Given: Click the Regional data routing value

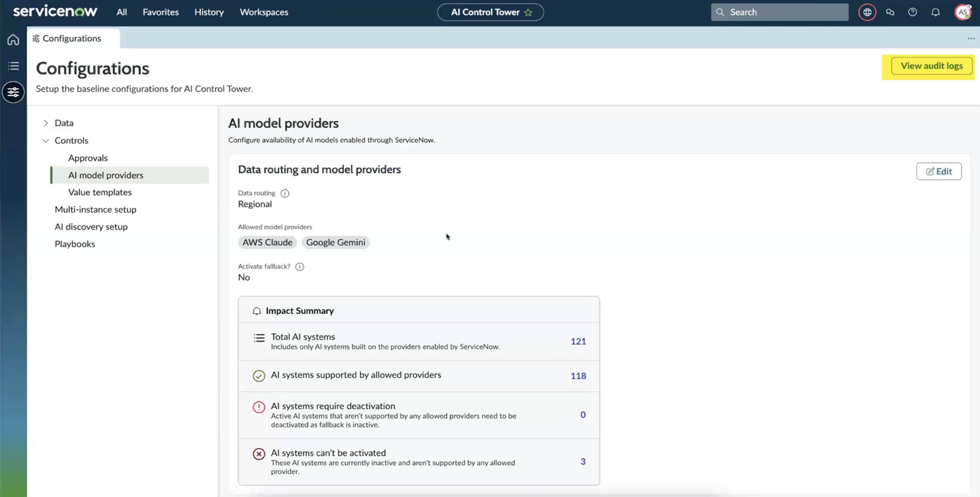Looking at the screenshot, I should (x=255, y=204).
